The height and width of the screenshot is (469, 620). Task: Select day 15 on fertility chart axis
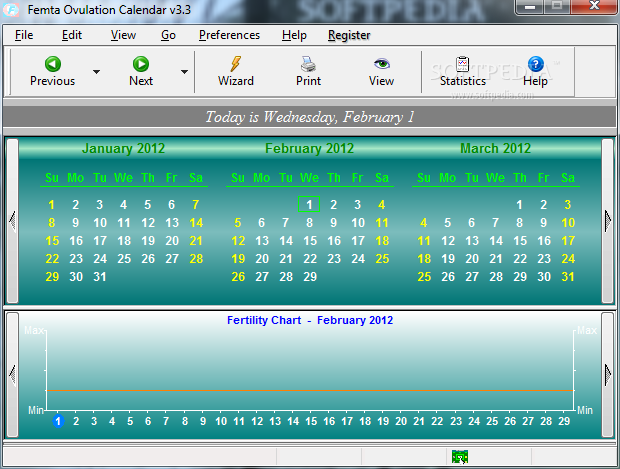click(x=311, y=421)
